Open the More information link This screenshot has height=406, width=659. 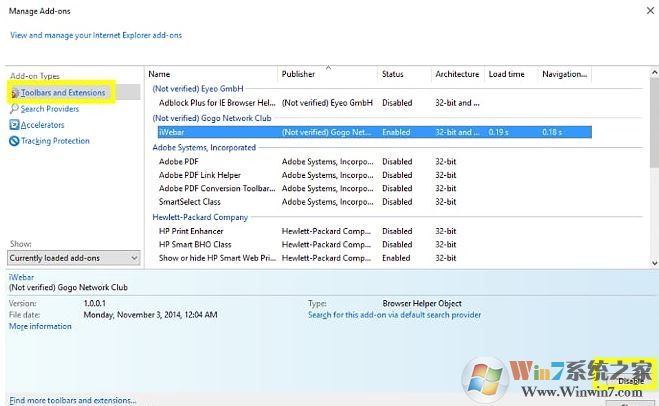pyautogui.click(x=40, y=327)
